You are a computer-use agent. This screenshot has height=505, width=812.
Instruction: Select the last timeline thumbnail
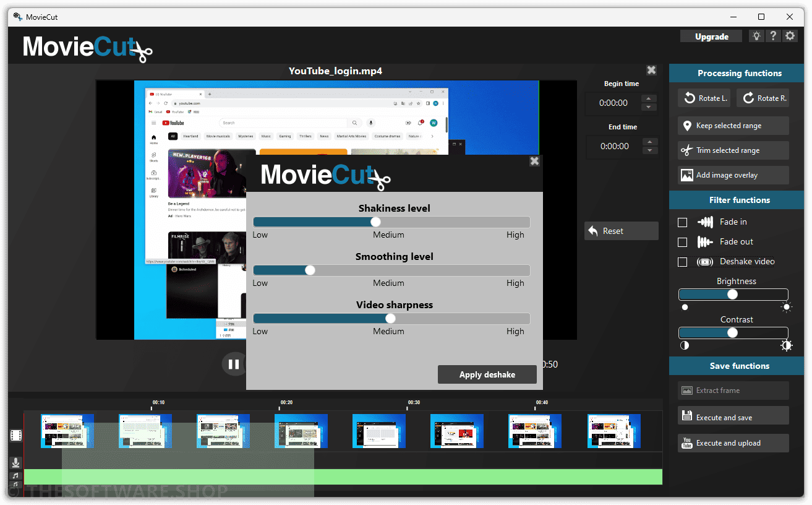(613, 431)
